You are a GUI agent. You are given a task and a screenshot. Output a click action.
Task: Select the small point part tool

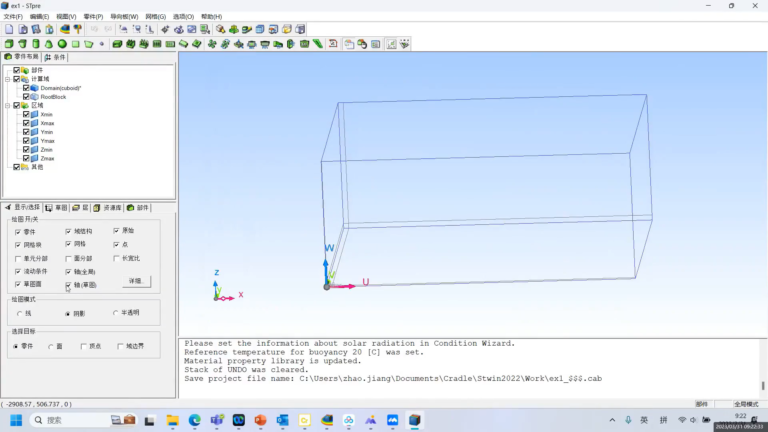click(102, 44)
